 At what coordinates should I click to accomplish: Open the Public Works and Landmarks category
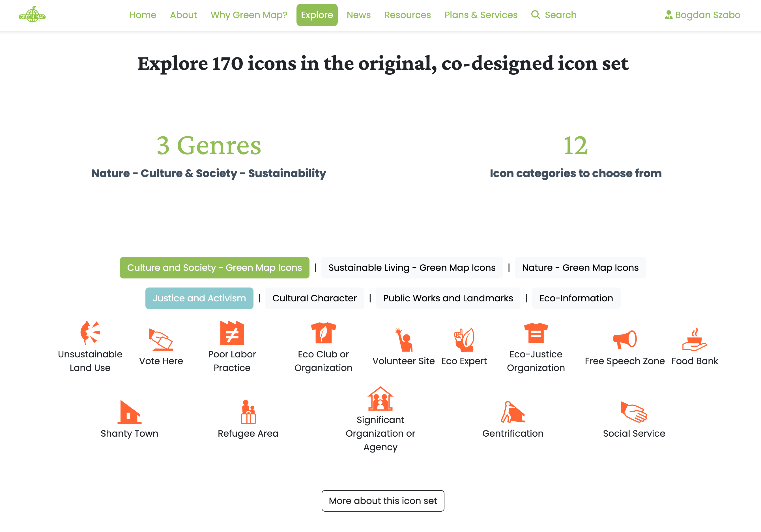(448, 298)
